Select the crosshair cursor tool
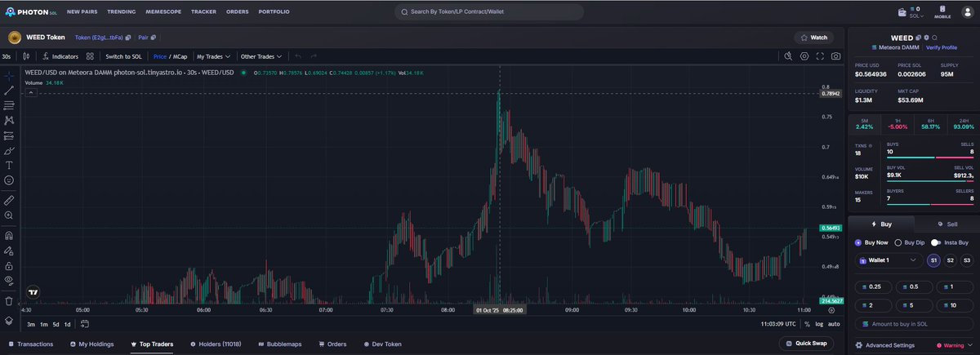Viewport: 980px width, 355px height. click(x=9, y=75)
